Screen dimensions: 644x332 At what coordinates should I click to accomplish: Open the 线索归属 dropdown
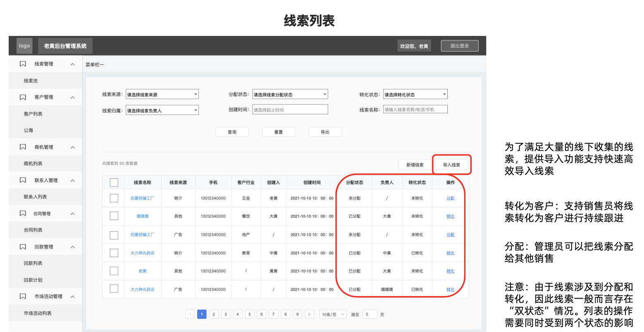pyautogui.click(x=162, y=110)
